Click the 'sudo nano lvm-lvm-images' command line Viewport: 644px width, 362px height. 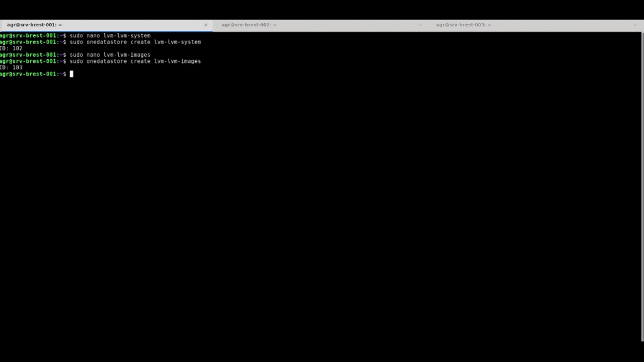pyautogui.click(x=110, y=55)
